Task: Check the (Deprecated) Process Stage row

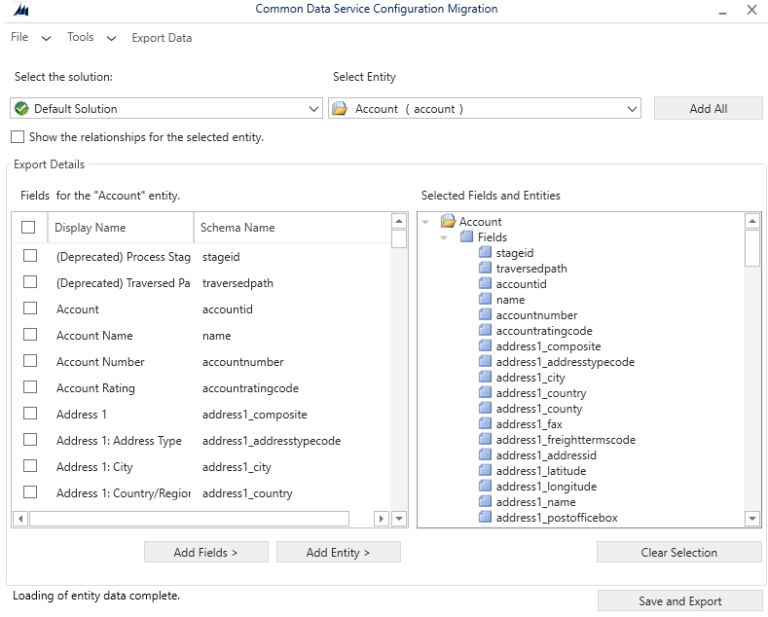Action: (30, 256)
